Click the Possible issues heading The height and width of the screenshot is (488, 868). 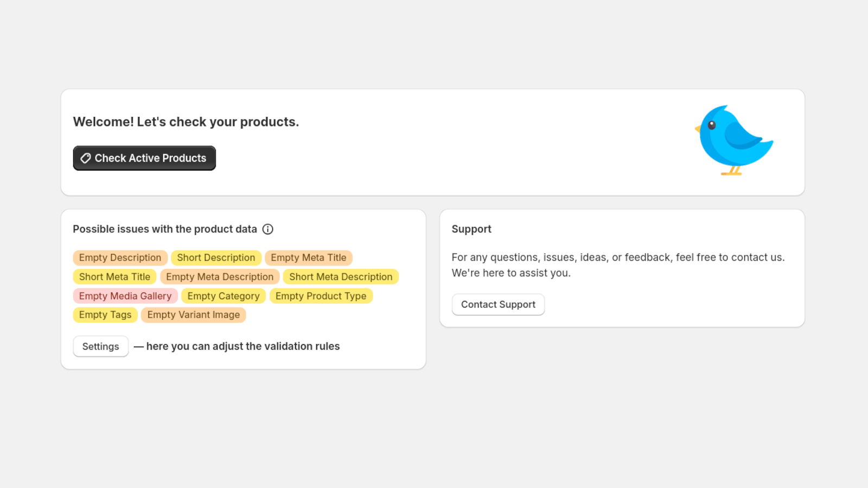coord(165,229)
